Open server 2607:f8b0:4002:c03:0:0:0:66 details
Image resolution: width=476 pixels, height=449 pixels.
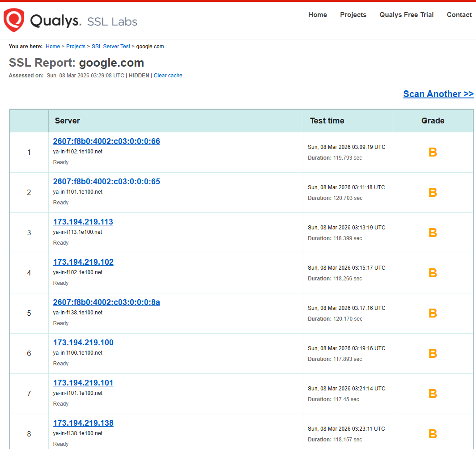point(106,141)
